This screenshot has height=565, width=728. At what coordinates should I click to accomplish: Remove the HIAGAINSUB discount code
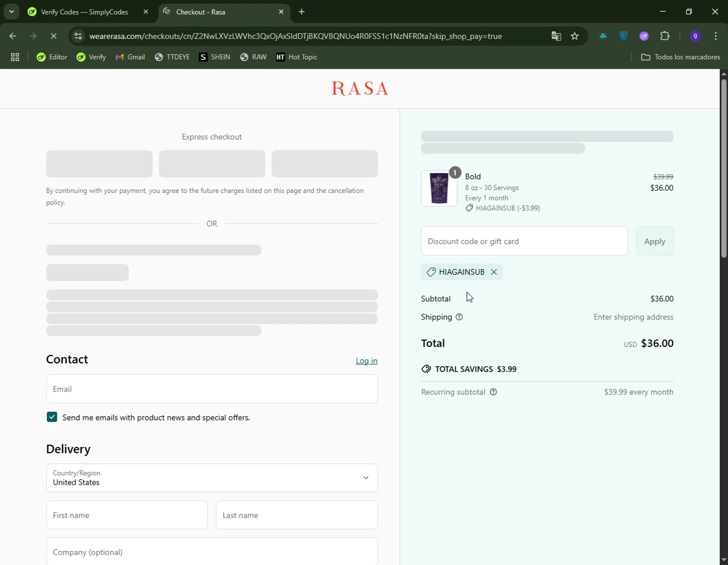click(x=494, y=272)
